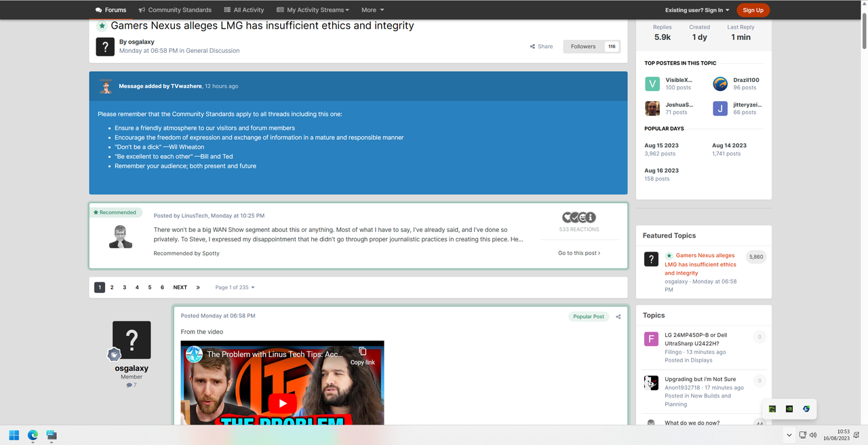
Task: Open General Discussion forum link
Action: click(x=212, y=51)
